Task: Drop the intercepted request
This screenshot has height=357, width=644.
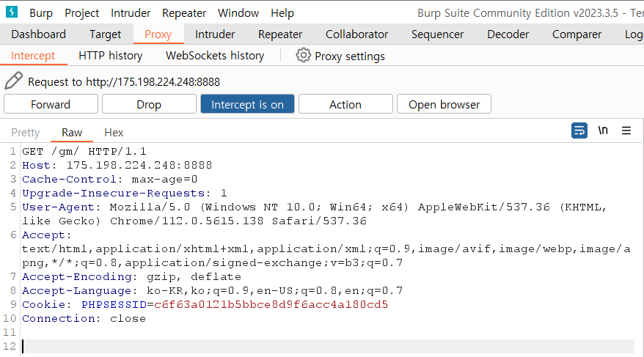Action: [x=149, y=104]
